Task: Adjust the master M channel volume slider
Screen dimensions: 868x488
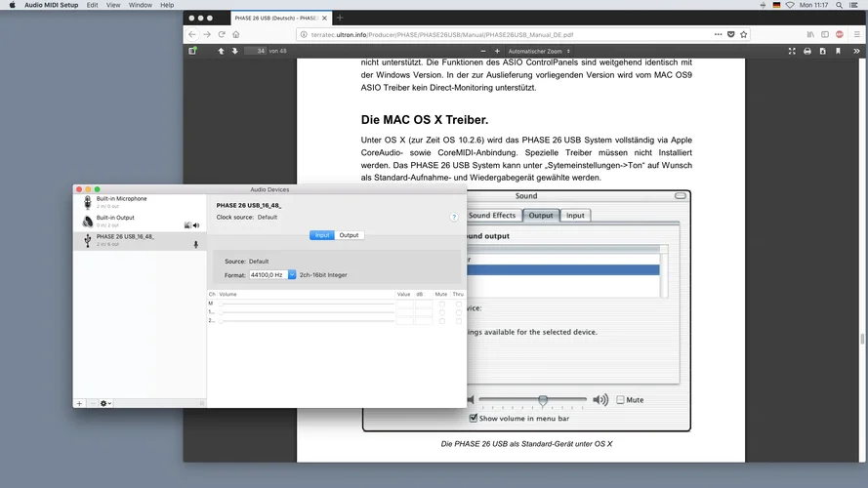Action: tap(307, 304)
